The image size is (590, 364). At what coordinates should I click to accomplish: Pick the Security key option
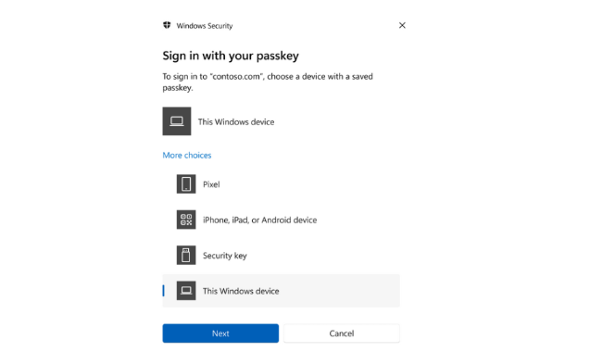tap(281, 256)
